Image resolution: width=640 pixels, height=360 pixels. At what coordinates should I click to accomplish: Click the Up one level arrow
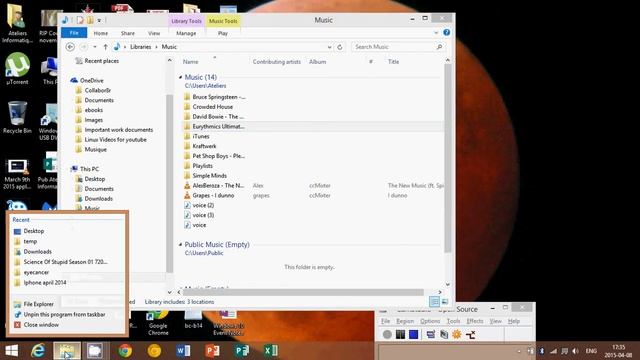pos(105,47)
